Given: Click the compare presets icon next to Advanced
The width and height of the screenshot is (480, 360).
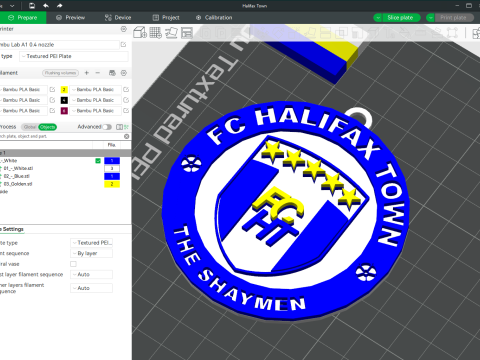Looking at the screenshot, I should point(119,127).
